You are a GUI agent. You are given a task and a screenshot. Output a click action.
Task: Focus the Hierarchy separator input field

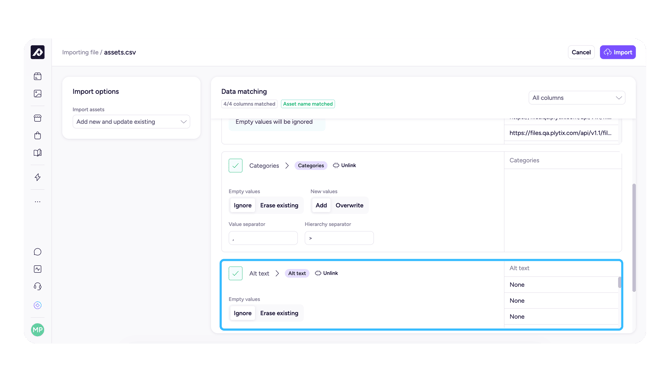pos(339,238)
